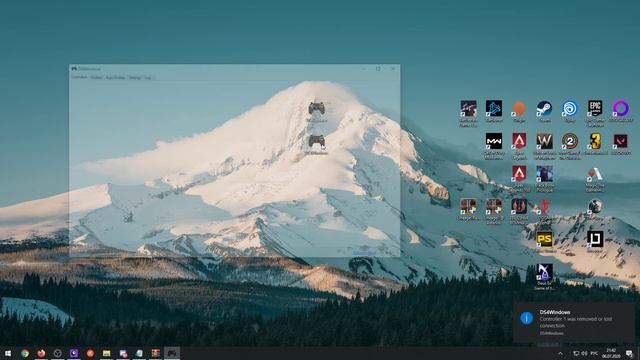This screenshot has width=640, height=360.
Task: Open the network icon in system tray
Action: tap(576, 353)
